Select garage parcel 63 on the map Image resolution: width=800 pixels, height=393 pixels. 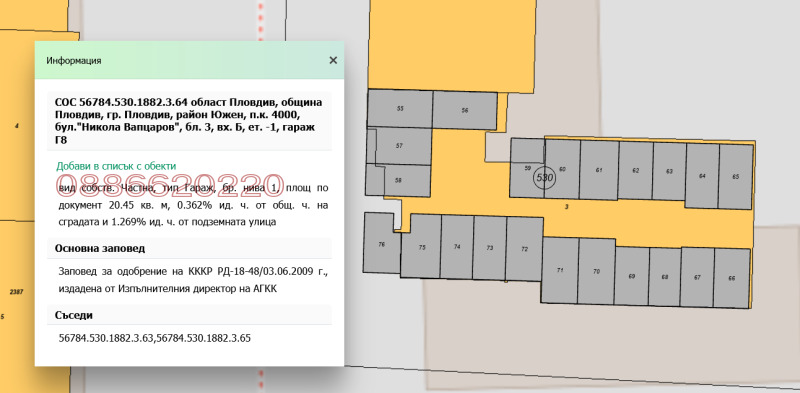tap(669, 171)
